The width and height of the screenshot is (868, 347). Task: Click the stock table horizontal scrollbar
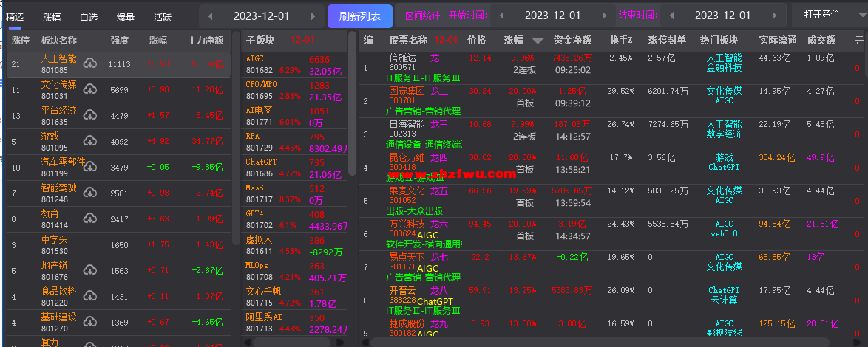[600, 342]
